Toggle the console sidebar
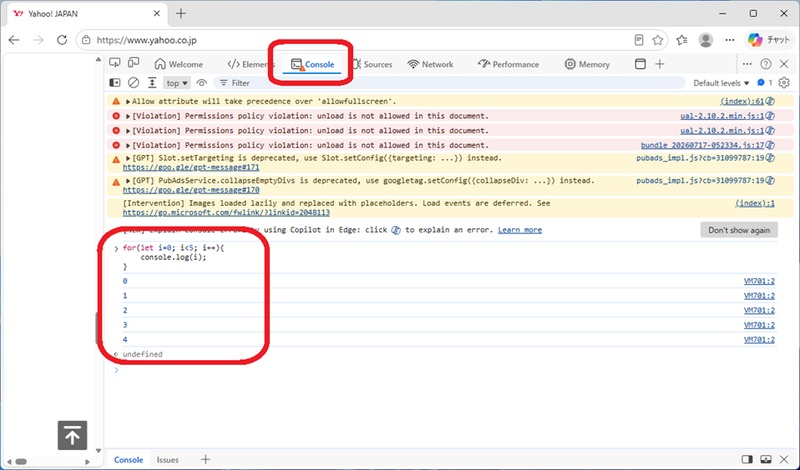Viewport: 800px width, 470px height. tap(115, 83)
